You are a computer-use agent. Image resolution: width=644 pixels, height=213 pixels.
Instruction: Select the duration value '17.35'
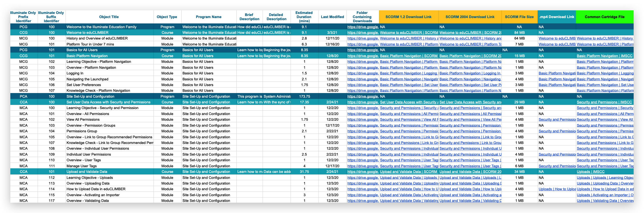pos(304,102)
